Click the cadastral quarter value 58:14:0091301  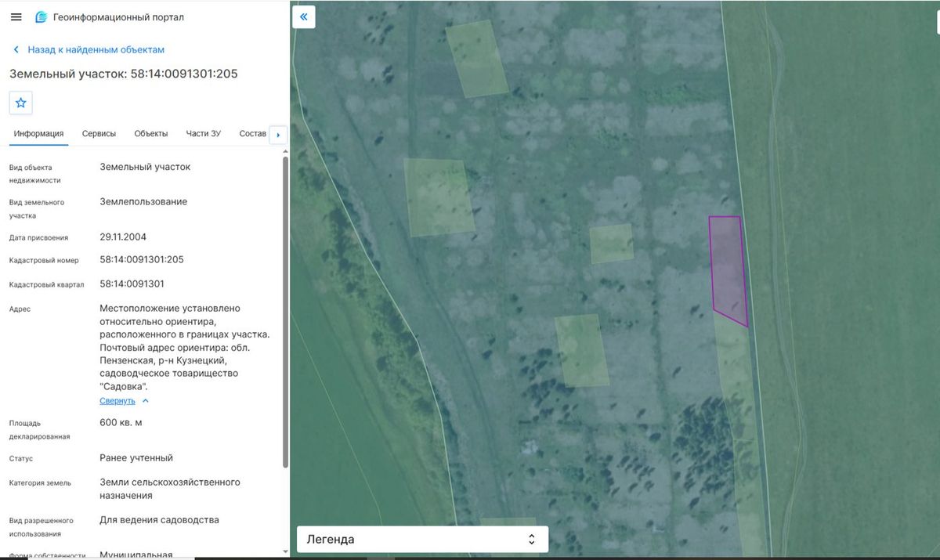pos(132,284)
